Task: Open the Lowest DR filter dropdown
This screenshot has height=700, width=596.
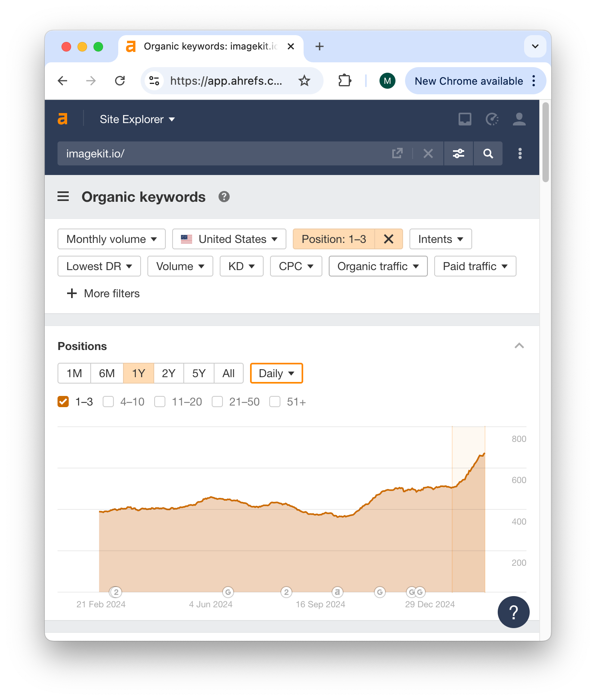Action: click(x=99, y=266)
